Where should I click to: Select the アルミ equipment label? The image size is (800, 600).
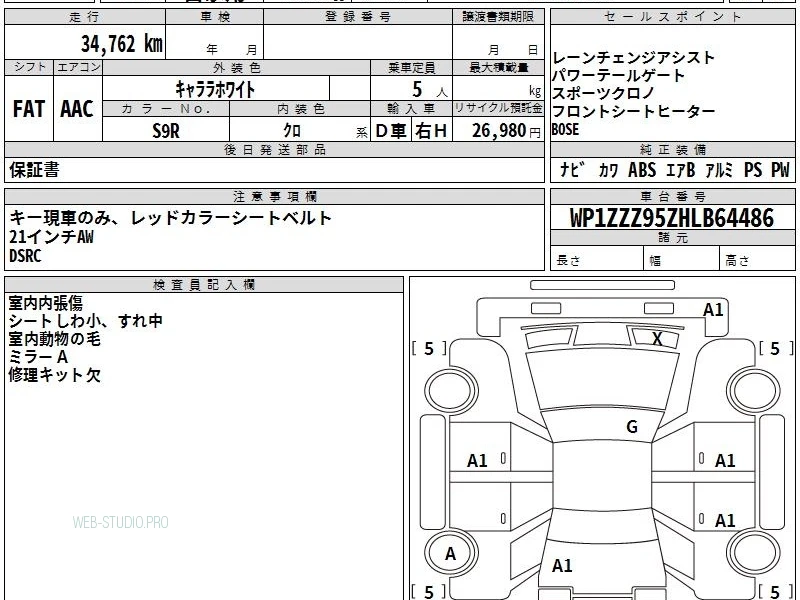(x=719, y=170)
